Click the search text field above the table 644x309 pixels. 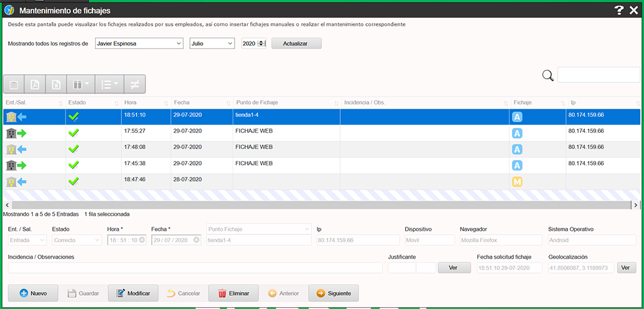(598, 75)
